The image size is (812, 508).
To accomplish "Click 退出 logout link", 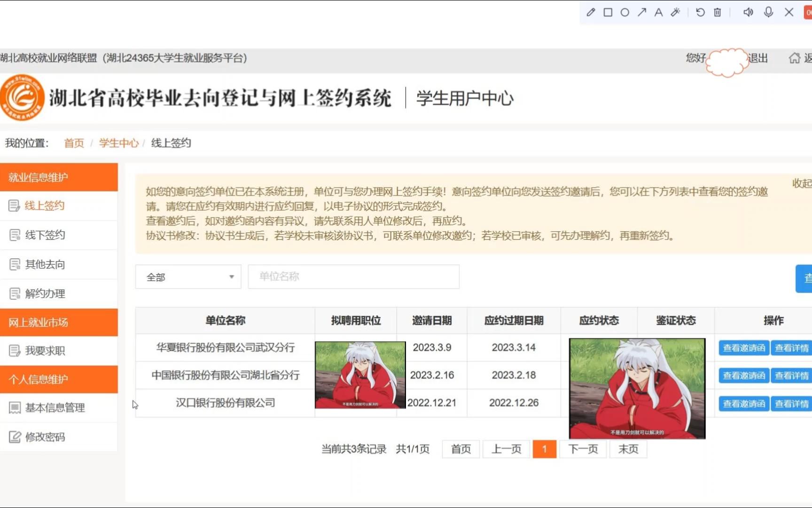I will click(x=757, y=58).
